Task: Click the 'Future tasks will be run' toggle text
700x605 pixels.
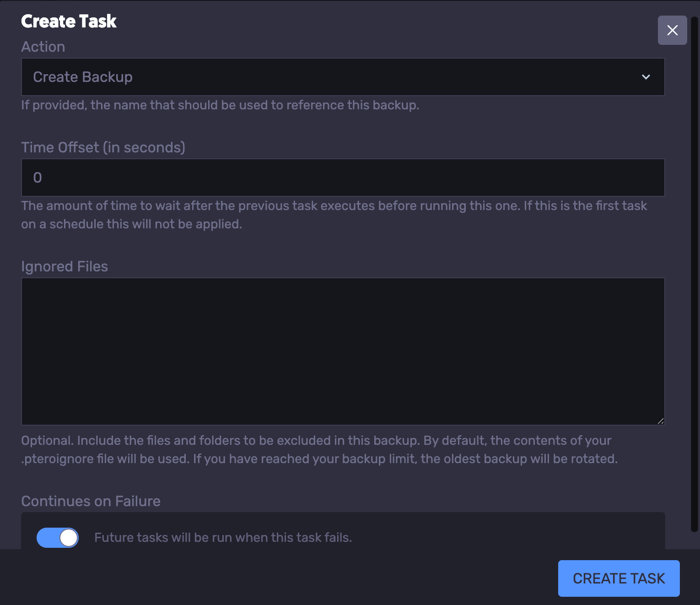Action: (x=223, y=538)
